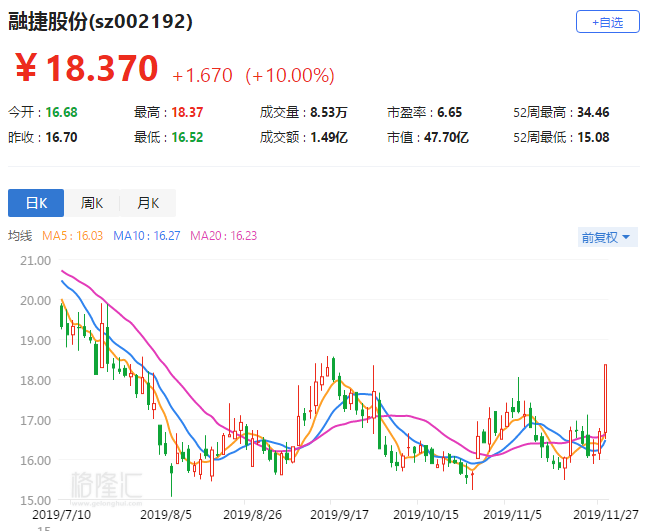Image resolution: width=666 pixels, height=531 pixels.
Task: Click the 17.00 price axis label
Action: [x=35, y=420]
